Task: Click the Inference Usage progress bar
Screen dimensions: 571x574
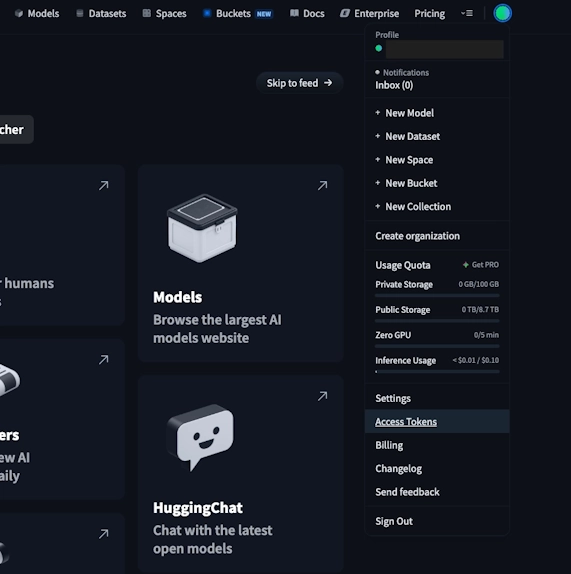Action: [437, 371]
